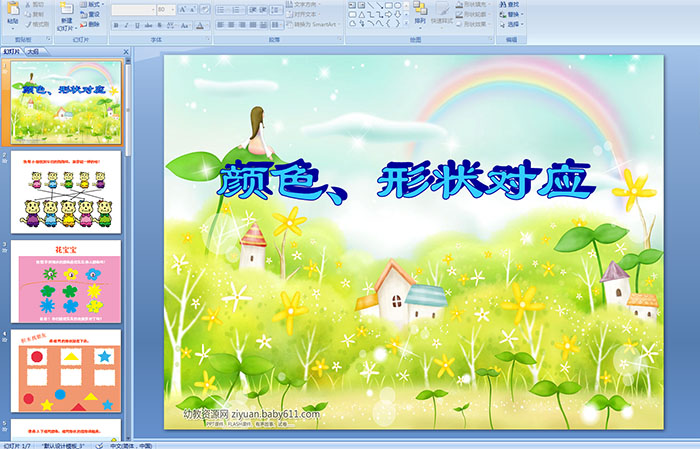Close the slide thumbnail pane
This screenshot has height=449, width=700.
coord(126,52)
